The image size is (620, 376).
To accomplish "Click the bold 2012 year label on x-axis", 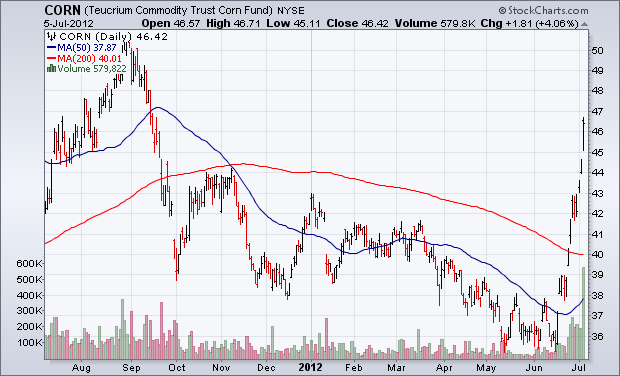I will [x=311, y=368].
